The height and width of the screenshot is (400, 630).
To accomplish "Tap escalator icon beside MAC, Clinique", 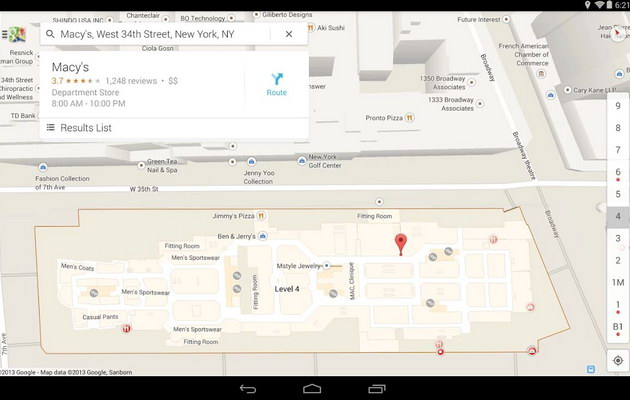I will tap(333, 294).
